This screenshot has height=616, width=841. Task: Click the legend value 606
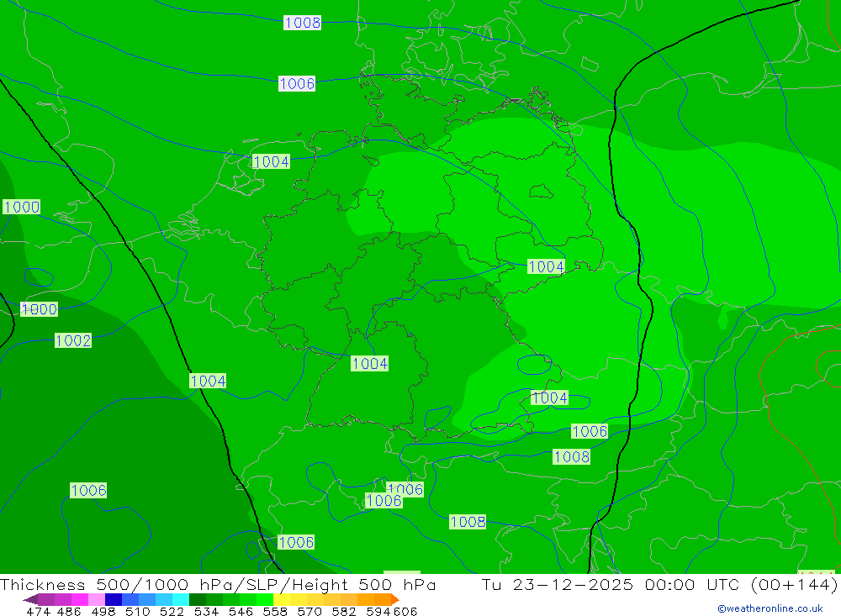pyautogui.click(x=405, y=611)
